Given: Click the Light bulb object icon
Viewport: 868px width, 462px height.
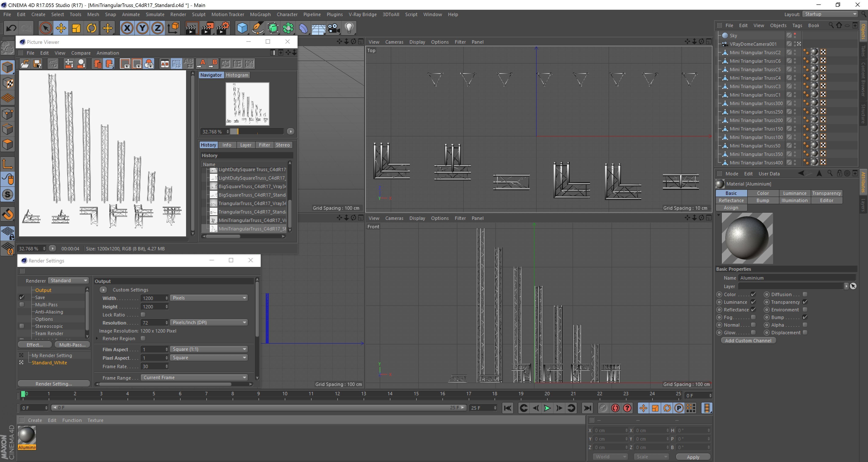Looking at the screenshot, I should pos(349,28).
